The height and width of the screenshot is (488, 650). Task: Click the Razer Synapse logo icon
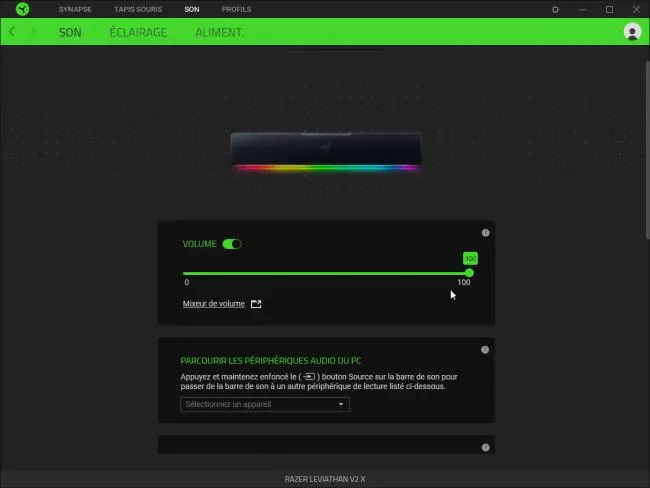22,9
